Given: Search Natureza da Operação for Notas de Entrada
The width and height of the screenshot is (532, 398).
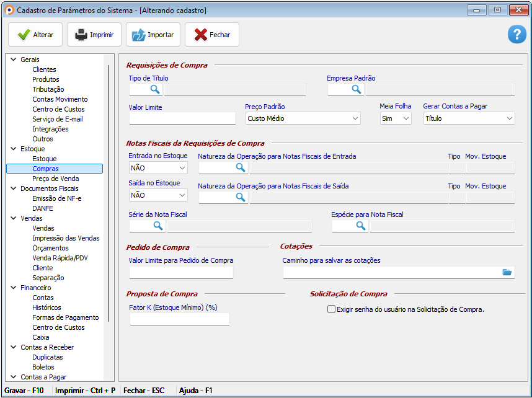Looking at the screenshot, I should coord(240,167).
